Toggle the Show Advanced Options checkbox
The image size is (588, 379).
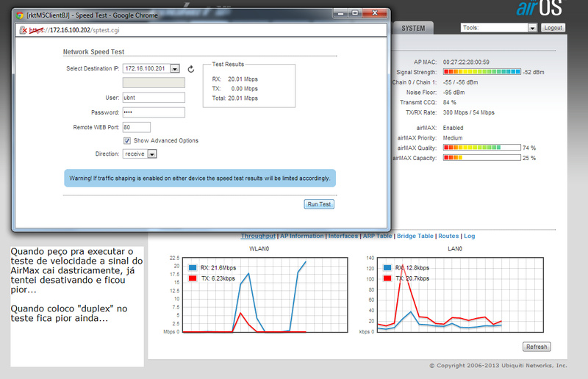coord(127,140)
